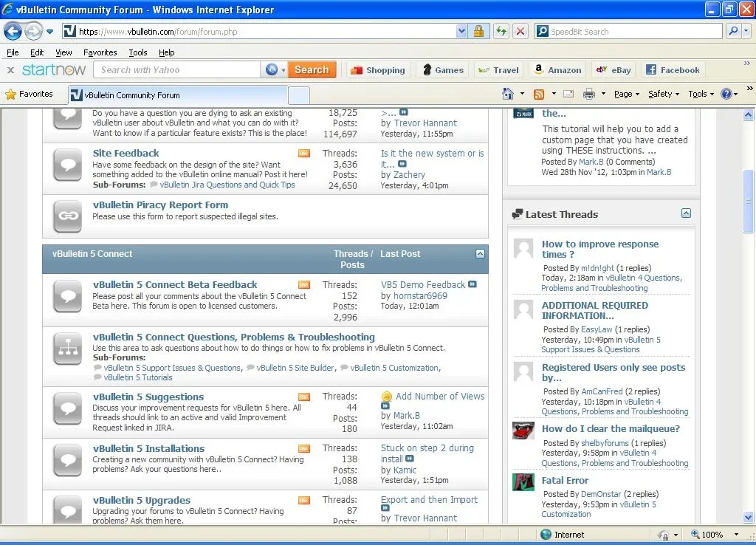756x545 pixels.
Task: Open the How do I clear the mailqueue thread
Action: [611, 429]
